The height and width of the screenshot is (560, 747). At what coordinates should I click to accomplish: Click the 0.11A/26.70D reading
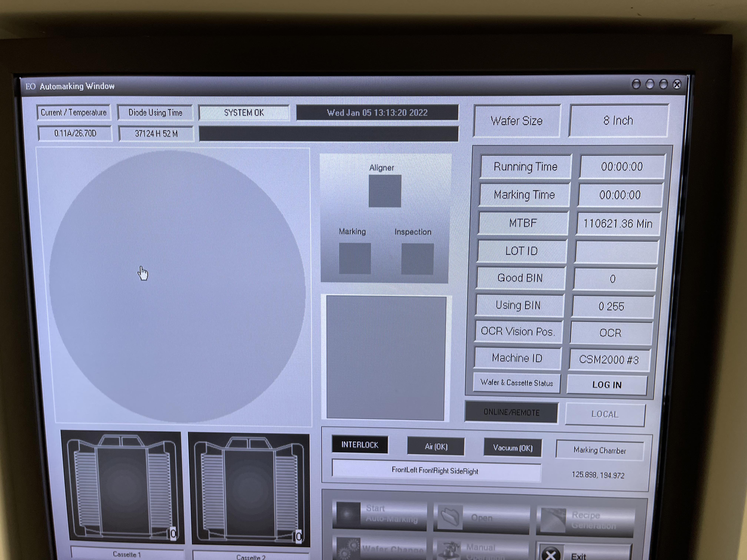pos(75,133)
